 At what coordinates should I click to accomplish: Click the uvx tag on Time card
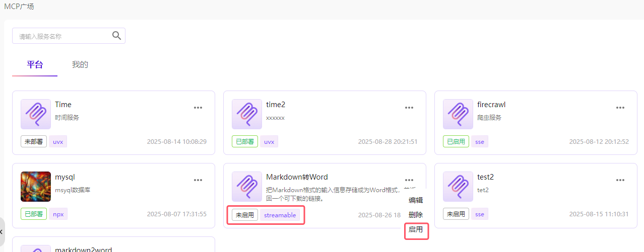pyautogui.click(x=58, y=141)
